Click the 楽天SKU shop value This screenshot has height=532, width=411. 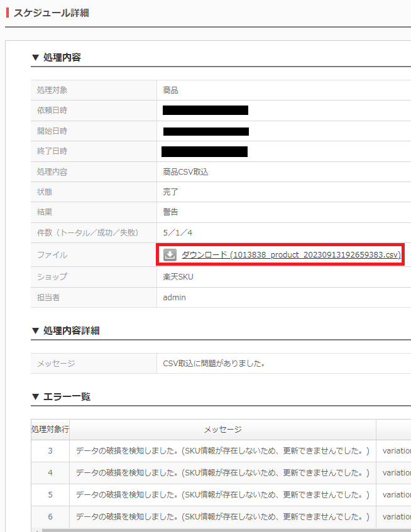click(x=178, y=277)
